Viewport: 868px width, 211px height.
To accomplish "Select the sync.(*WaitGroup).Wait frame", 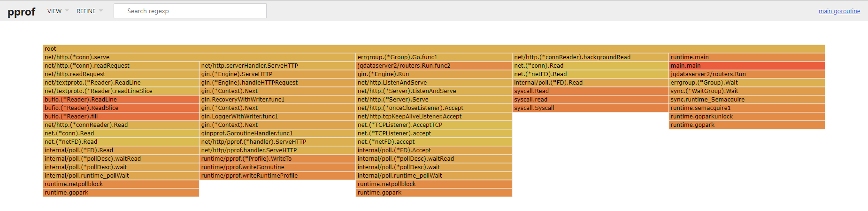I will coord(747,91).
